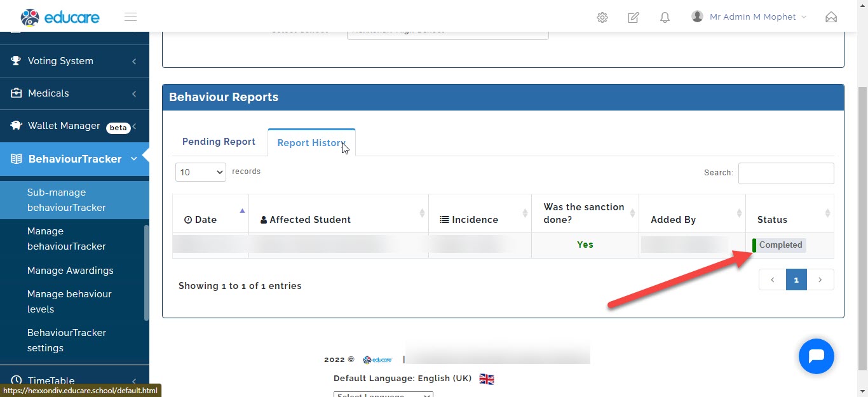868x397 pixels.
Task: Select page 1 in pagination
Action: 796,279
